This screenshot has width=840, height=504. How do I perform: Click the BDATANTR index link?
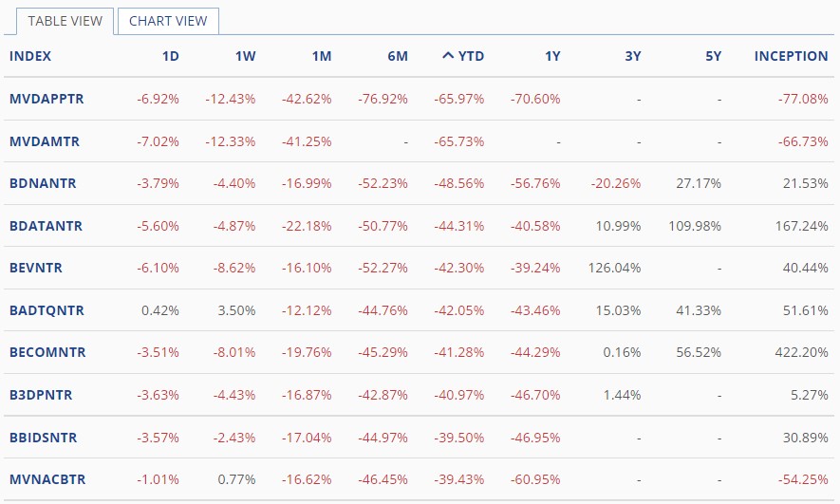tap(46, 226)
